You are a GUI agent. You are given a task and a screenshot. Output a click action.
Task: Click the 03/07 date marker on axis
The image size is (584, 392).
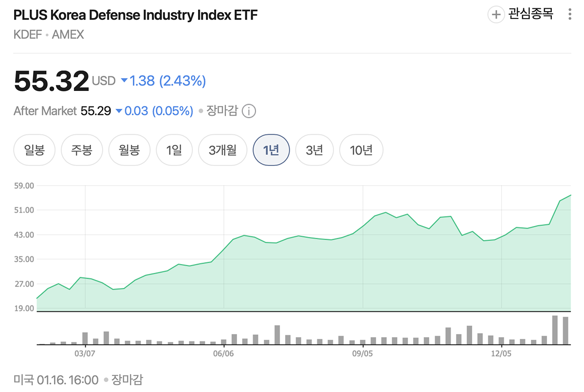(x=85, y=354)
